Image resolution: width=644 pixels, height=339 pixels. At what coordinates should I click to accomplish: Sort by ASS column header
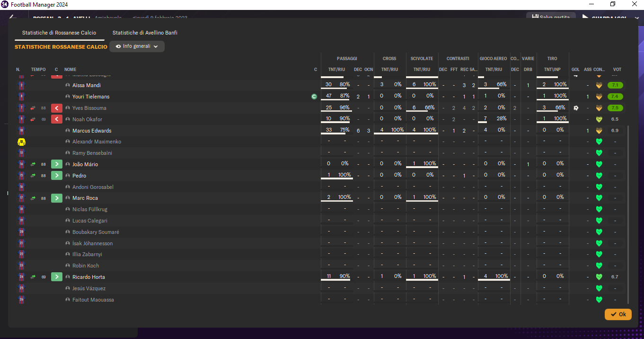588,70
